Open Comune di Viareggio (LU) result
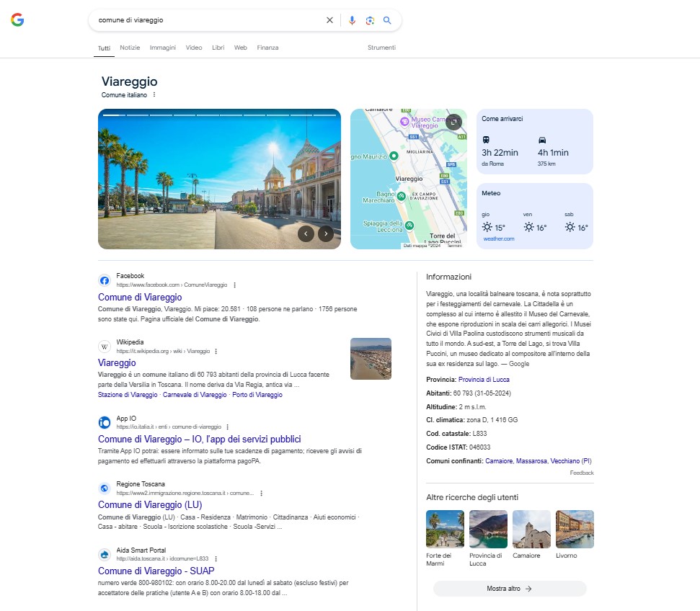Viewport: 700px width, 611px height. pos(150,505)
